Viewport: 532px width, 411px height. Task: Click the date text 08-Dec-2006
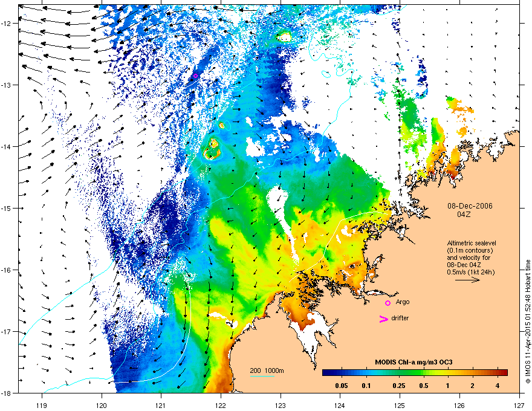(x=470, y=206)
